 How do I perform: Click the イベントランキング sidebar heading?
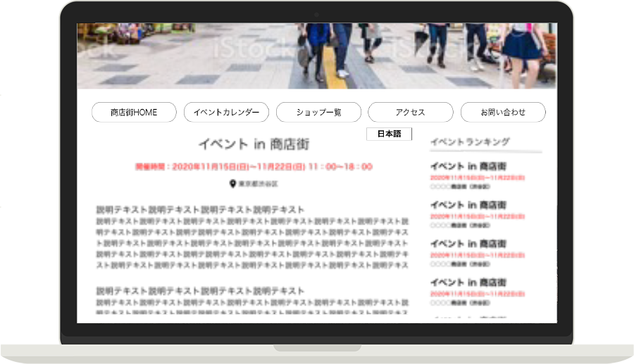(470, 142)
